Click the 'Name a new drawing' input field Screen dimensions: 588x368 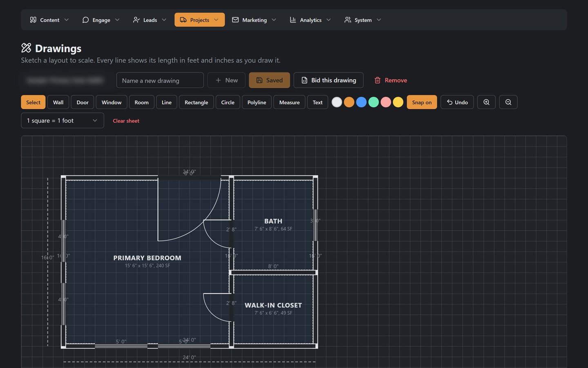pyautogui.click(x=160, y=80)
